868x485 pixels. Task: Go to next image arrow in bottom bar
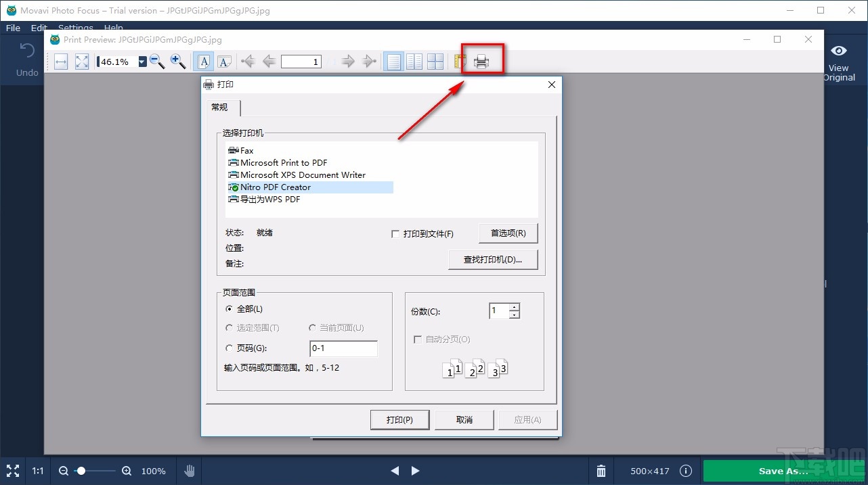tap(416, 471)
